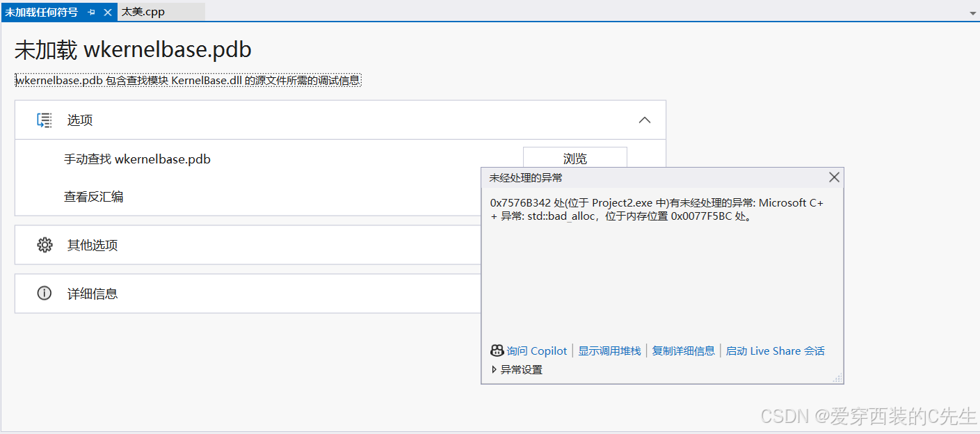Click the info icon beside 详细信息

coord(45,294)
